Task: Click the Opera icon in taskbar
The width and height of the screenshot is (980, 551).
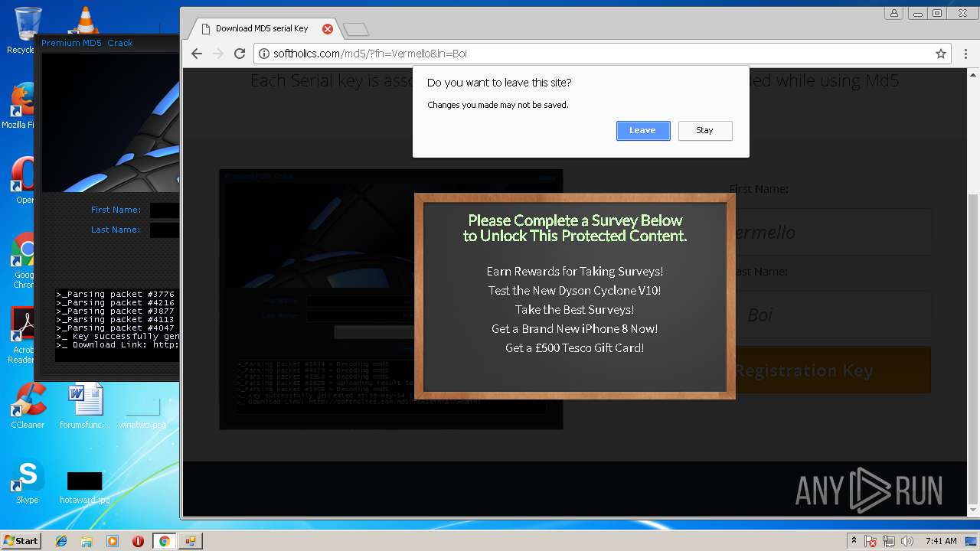Action: (138, 541)
